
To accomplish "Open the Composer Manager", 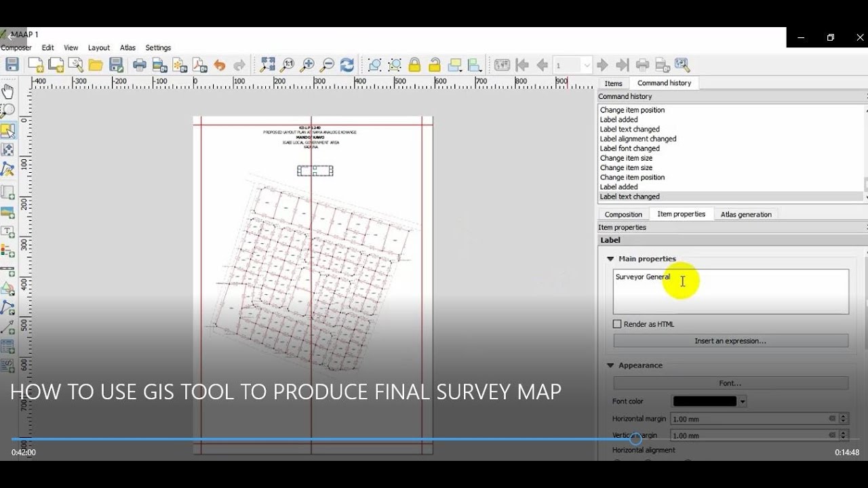I will click(75, 65).
